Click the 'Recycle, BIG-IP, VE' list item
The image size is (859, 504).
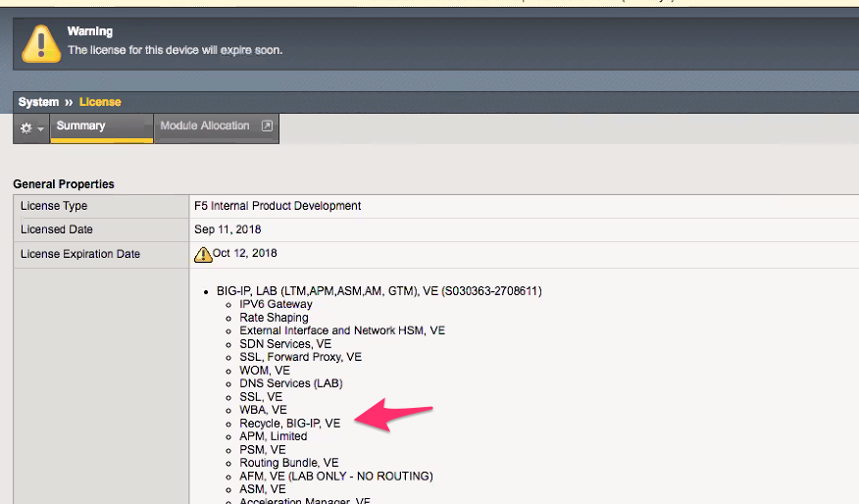pyautogui.click(x=290, y=424)
